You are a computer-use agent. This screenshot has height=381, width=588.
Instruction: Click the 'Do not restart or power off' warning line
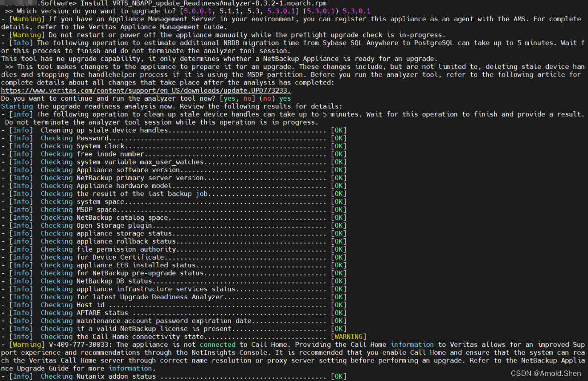coord(223,35)
